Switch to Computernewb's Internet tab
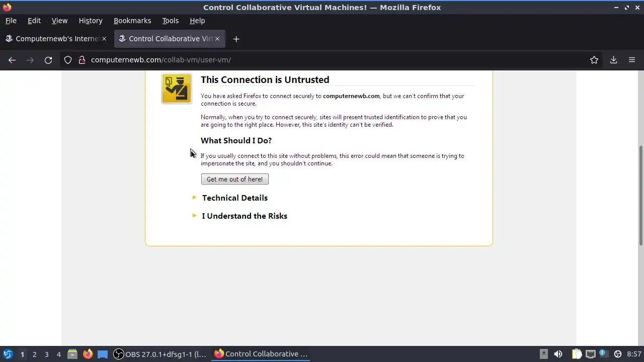 pos(55,39)
